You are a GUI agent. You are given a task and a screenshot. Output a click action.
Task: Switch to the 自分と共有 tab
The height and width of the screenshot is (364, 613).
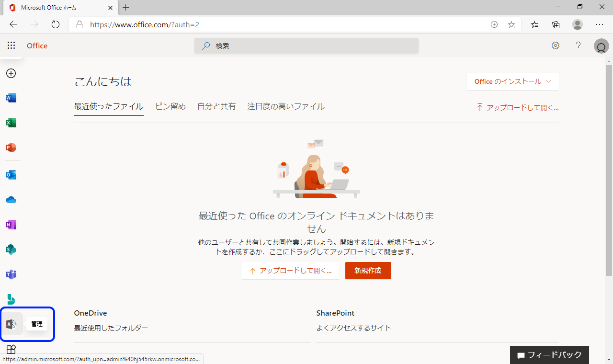point(216,106)
